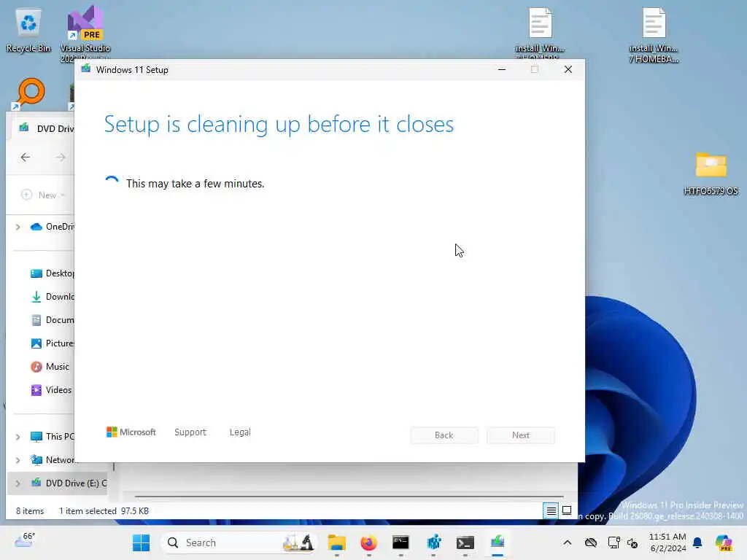Select OneDrive in the navigation pane
The width and height of the screenshot is (747, 560).
coord(53,227)
